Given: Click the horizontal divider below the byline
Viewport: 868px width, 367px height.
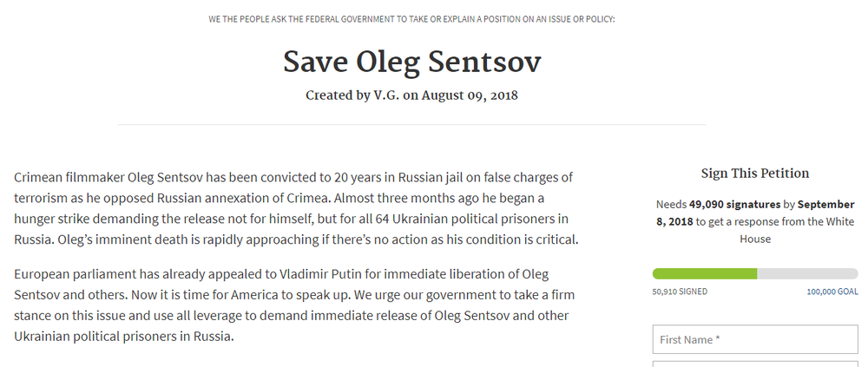Looking at the screenshot, I should pyautogui.click(x=411, y=125).
